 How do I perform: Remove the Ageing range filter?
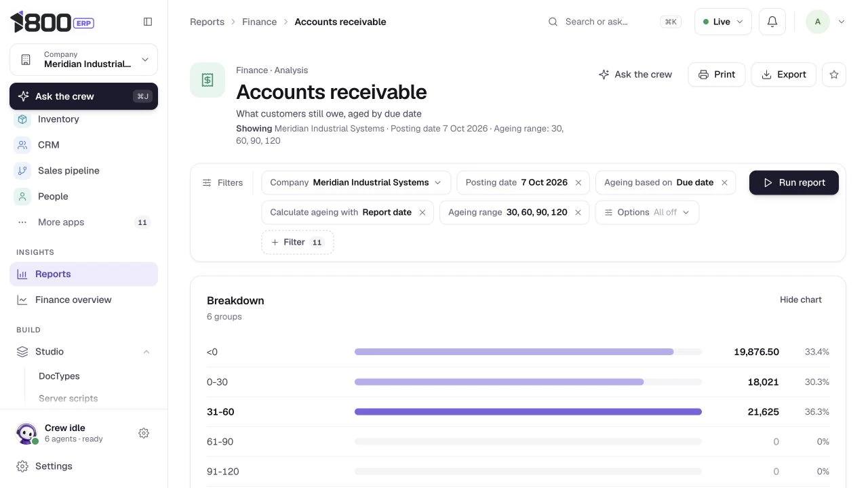click(x=578, y=212)
